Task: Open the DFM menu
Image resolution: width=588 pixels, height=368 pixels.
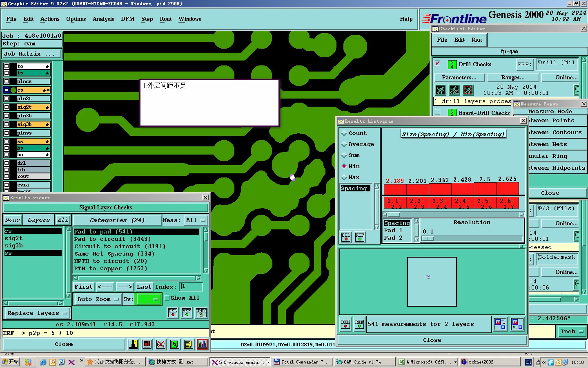Action: [128, 19]
